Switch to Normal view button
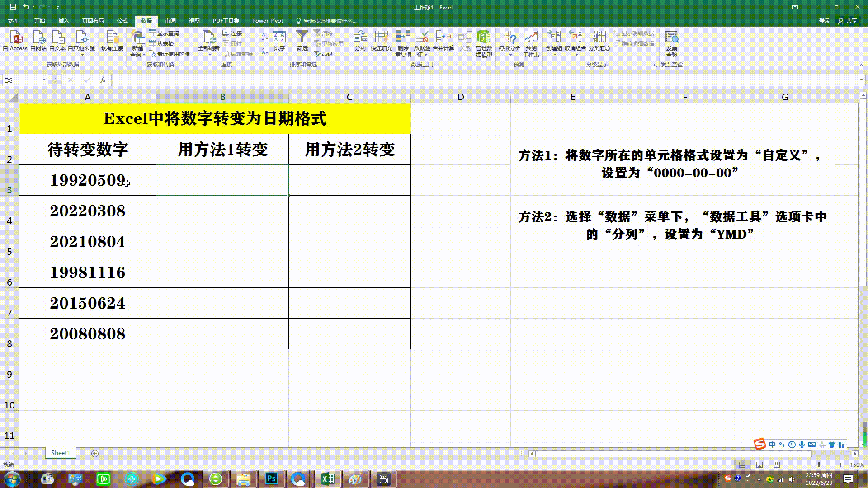 (x=742, y=465)
